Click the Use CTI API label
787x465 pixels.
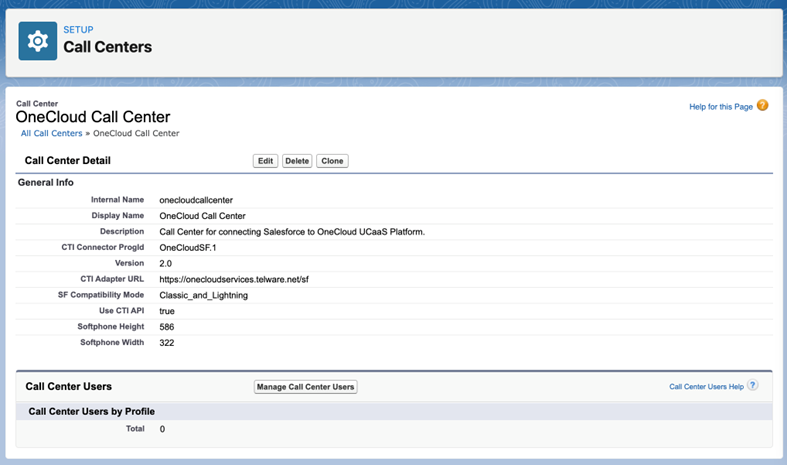[x=121, y=310]
